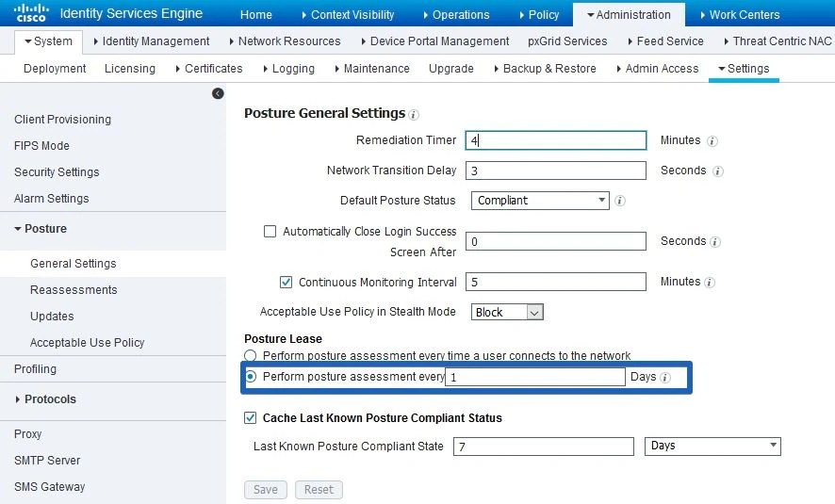Go to Licensing page
The width and height of the screenshot is (835, 504).
point(130,69)
